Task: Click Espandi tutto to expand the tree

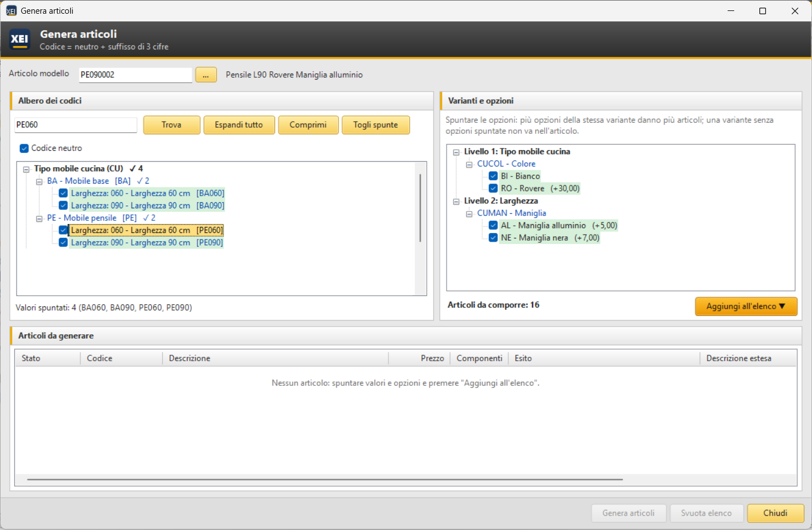Action: tap(239, 125)
